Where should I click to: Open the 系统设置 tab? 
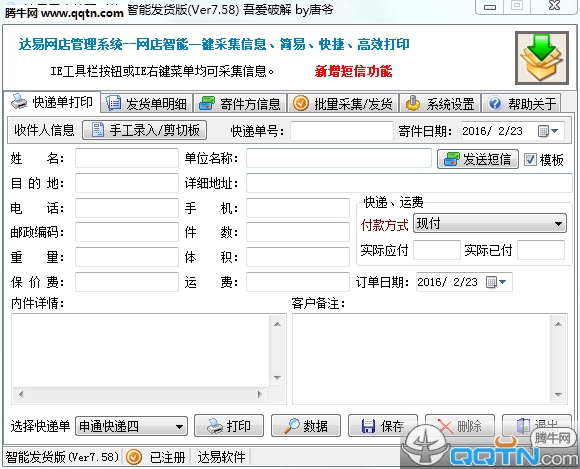point(440,103)
